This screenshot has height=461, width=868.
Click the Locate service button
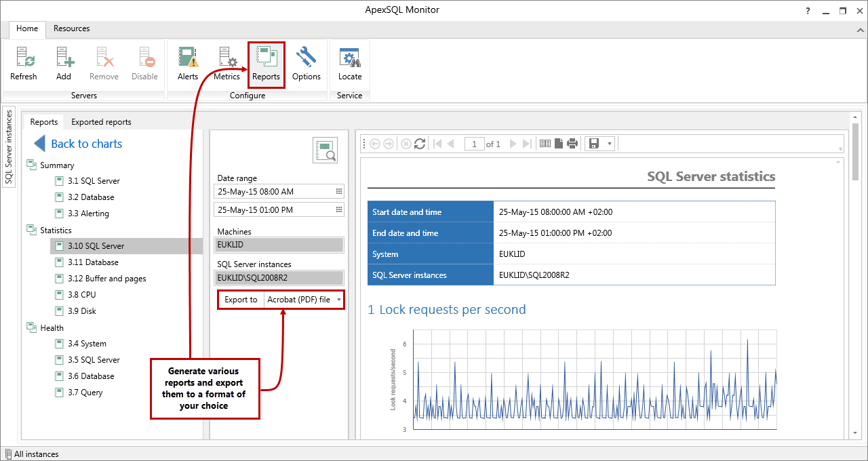click(x=350, y=64)
